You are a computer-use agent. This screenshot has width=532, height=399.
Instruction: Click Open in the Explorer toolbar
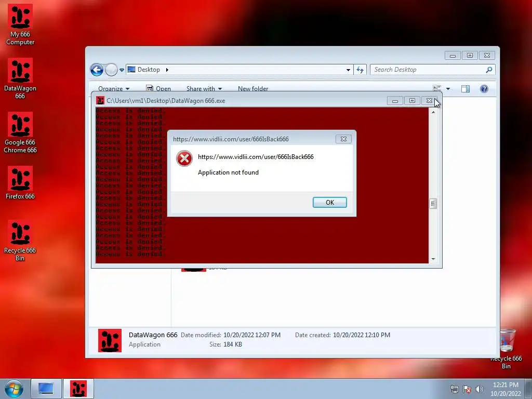click(x=158, y=88)
